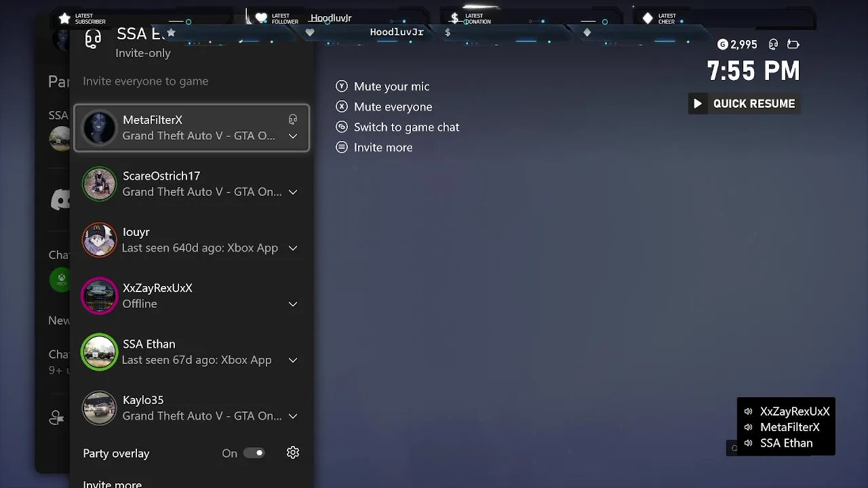Image resolution: width=868 pixels, height=488 pixels.
Task: Select Mute your mic option
Action: pyautogui.click(x=391, y=87)
